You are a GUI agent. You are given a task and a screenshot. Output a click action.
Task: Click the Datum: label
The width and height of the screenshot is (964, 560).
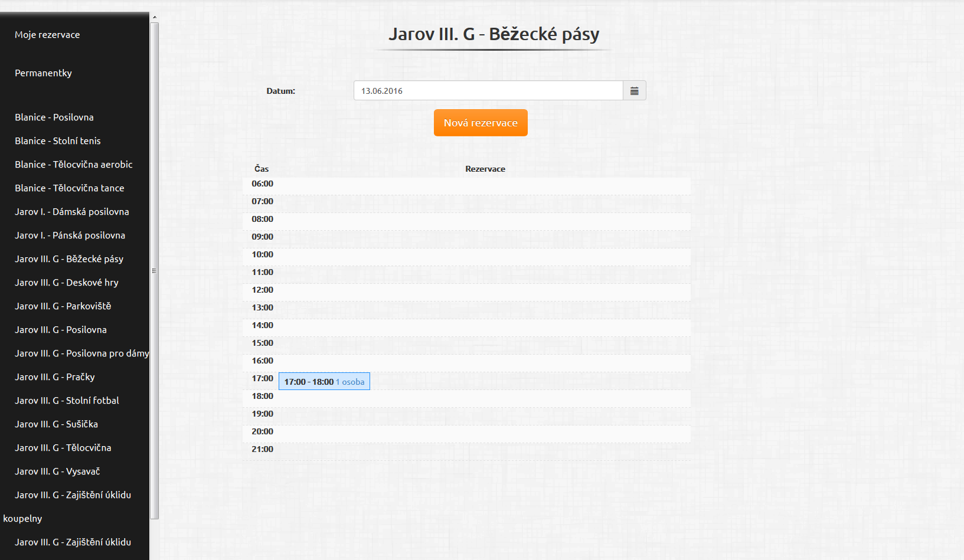(x=281, y=91)
